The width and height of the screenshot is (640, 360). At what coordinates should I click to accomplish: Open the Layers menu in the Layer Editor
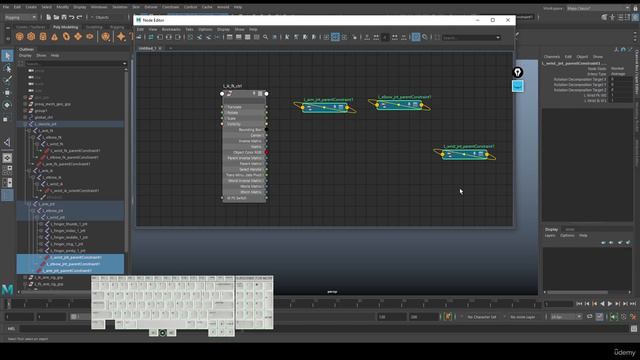550,236
